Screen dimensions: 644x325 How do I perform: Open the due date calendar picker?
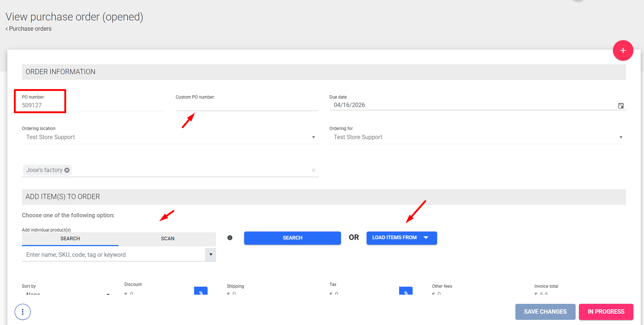coord(621,106)
